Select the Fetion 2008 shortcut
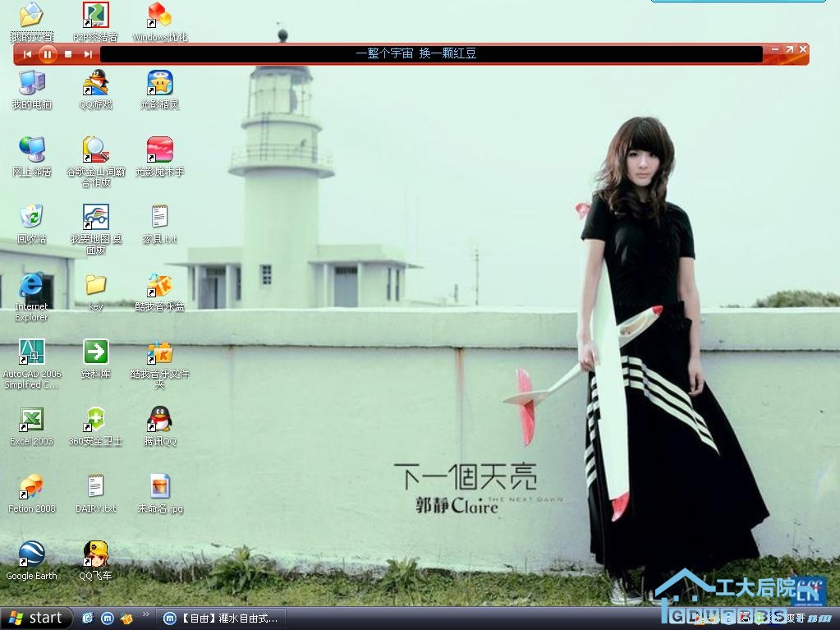This screenshot has height=630, width=840. [x=31, y=487]
